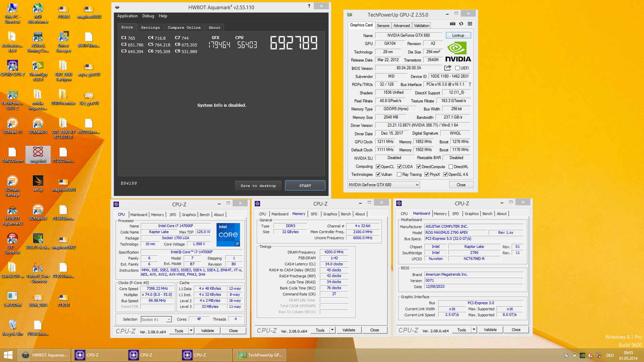
Task: Open ThermSpy v3.0.1 desktop icon
Action: coord(38,71)
